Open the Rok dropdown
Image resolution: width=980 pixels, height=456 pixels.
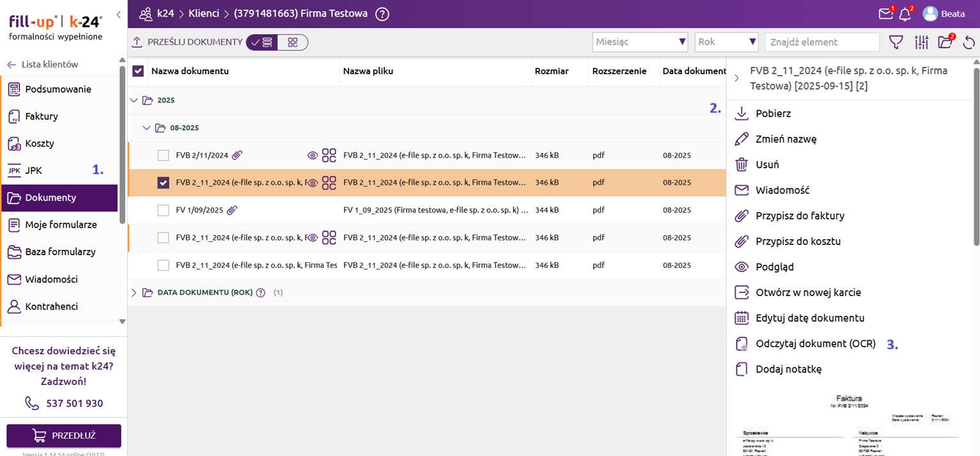[727, 42]
